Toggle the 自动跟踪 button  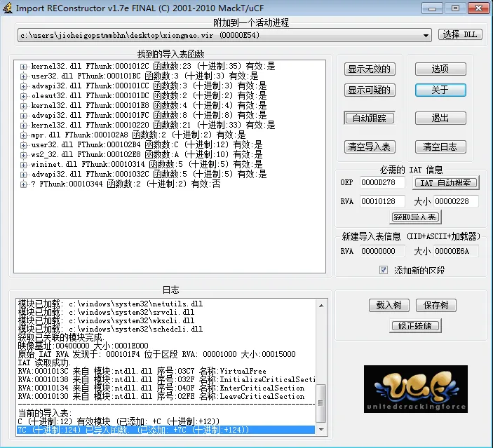coord(370,118)
